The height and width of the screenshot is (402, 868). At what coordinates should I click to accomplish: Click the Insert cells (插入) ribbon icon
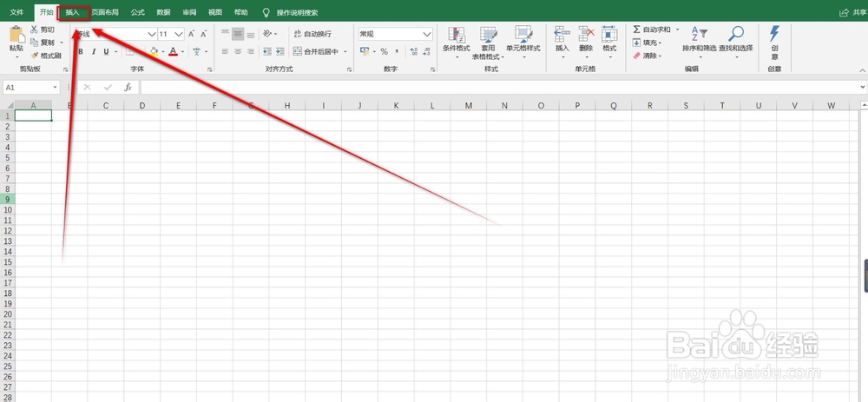[562, 35]
